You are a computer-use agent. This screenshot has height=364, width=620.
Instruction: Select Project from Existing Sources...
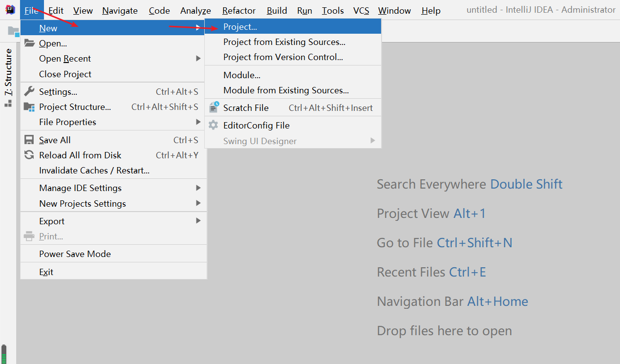293,42
